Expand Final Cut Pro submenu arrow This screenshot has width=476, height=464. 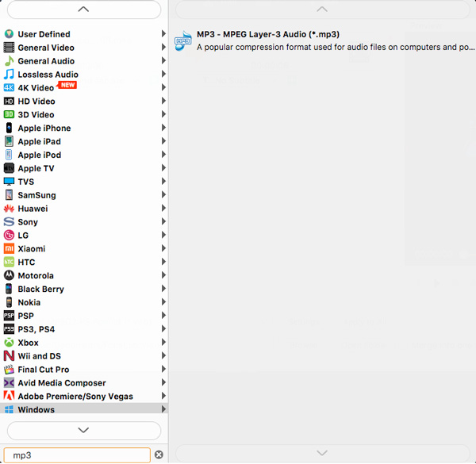[x=163, y=369]
